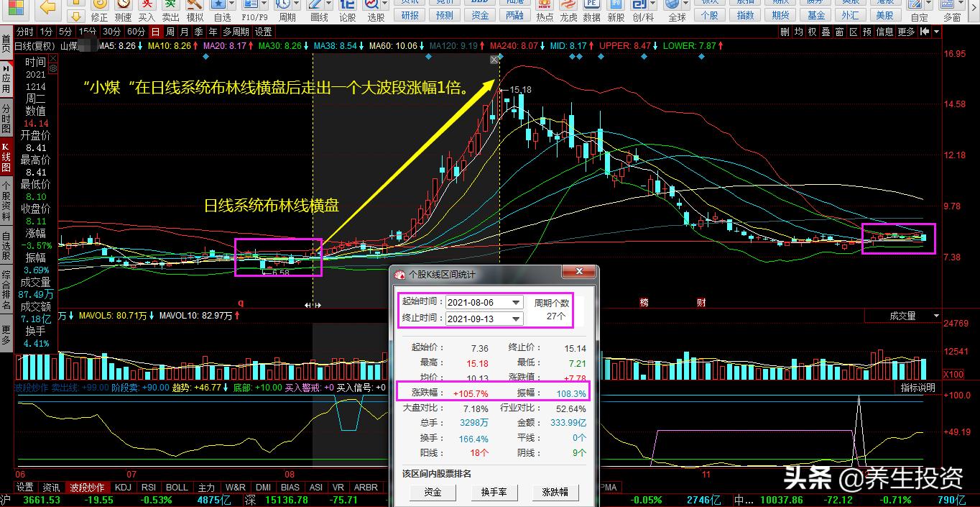The image size is (980, 507).
Task: Select the BOLL indicator tab
Action: point(176,487)
